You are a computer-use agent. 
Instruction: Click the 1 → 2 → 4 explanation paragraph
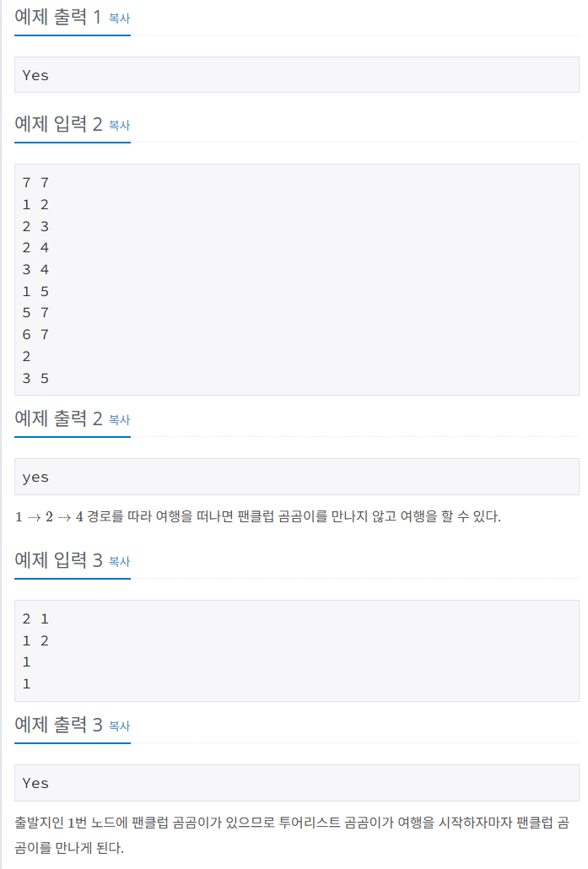253,515
